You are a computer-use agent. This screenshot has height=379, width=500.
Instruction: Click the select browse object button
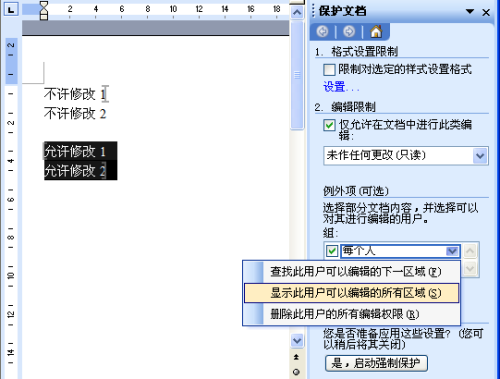pos(296,372)
